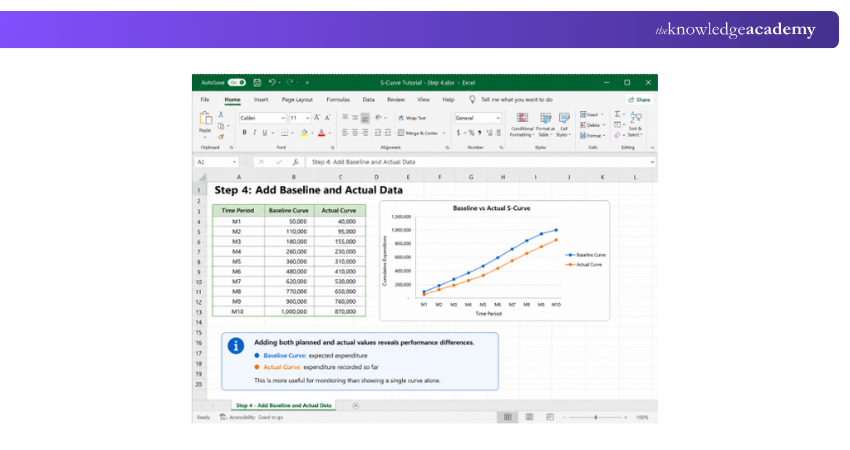Open the Review ribbon tab

point(396,100)
